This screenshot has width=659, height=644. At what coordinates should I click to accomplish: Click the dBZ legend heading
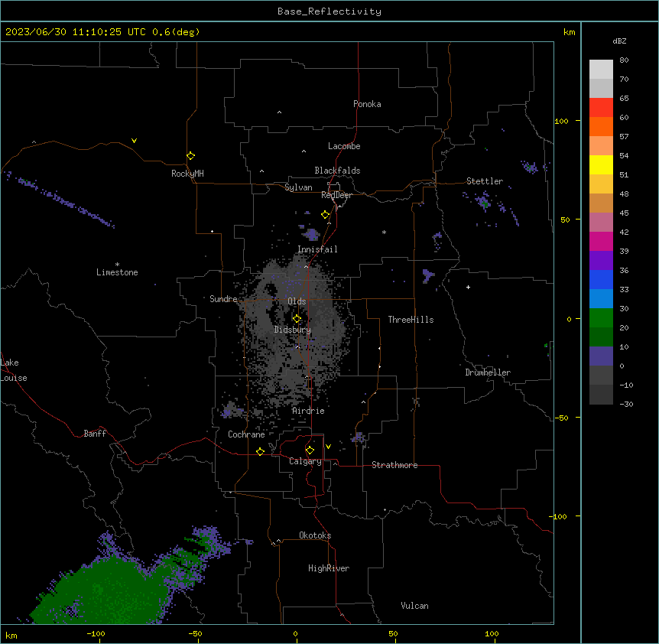click(x=619, y=41)
